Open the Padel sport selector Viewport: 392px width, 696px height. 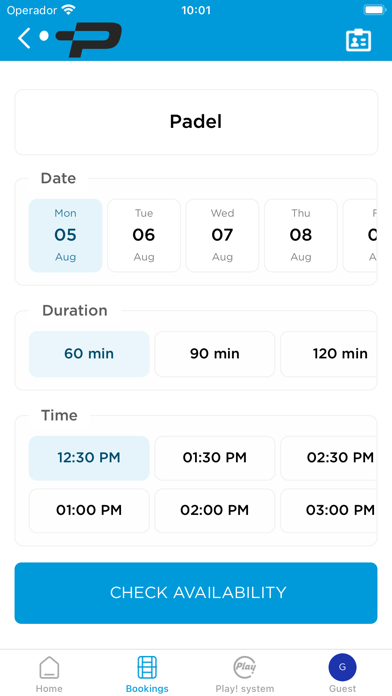click(x=196, y=122)
